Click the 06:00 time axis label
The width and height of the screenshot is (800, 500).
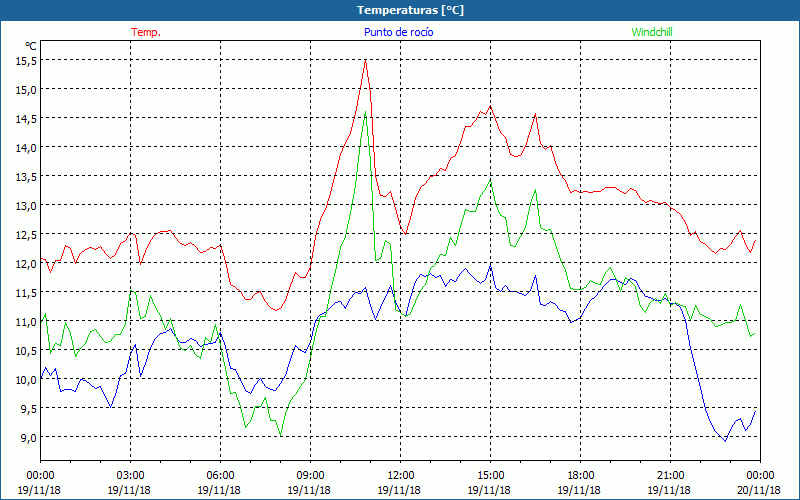(220, 475)
